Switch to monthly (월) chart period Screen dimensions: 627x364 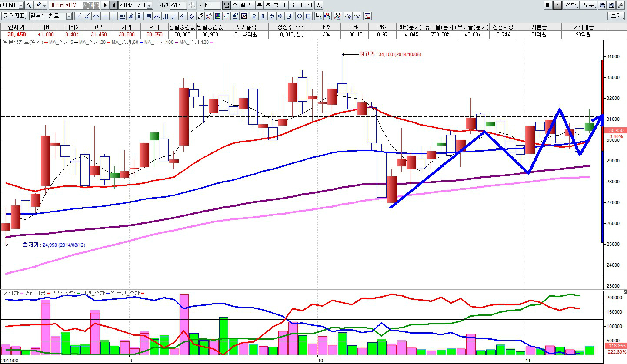(x=243, y=5)
